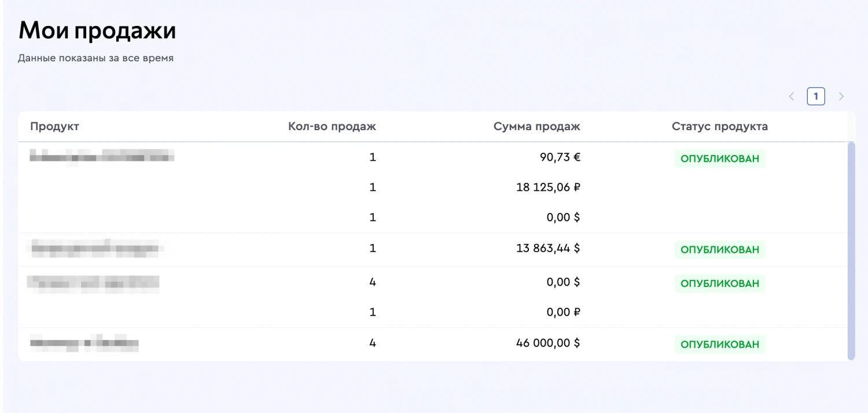Open the blurred product name in 46 000,00 $ row
The image size is (868, 413).
coord(84,344)
